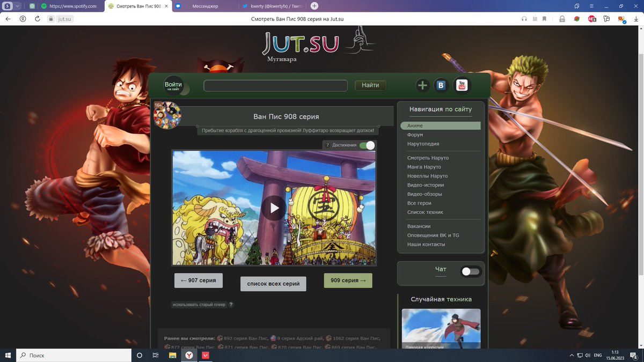Play the video with center play button

pos(274,208)
